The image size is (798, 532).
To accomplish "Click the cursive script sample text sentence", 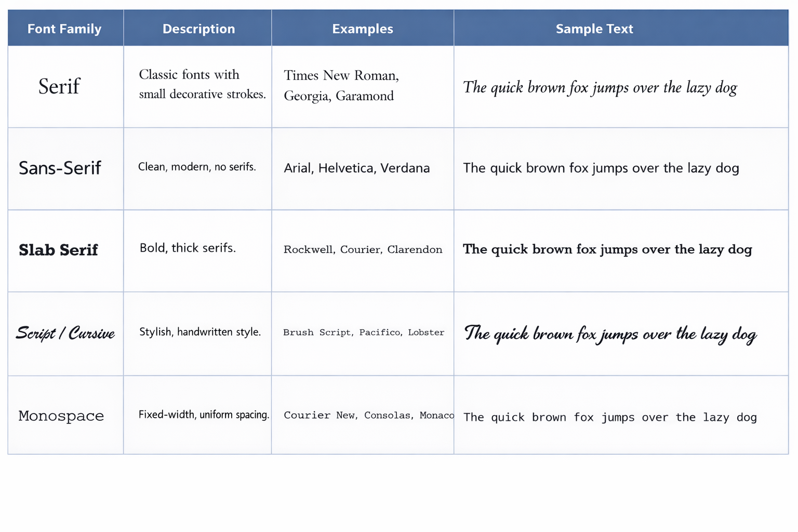I will (609, 334).
